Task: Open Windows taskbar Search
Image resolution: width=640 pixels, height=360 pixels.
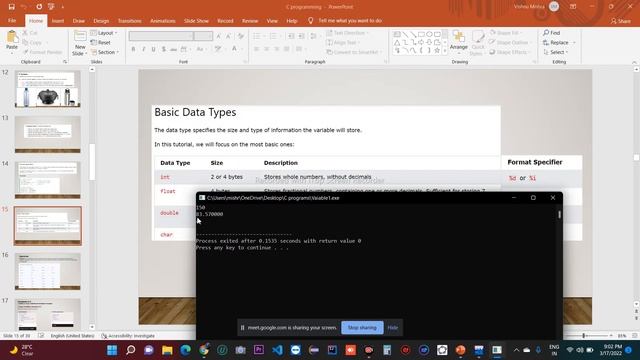Action: click(130, 350)
